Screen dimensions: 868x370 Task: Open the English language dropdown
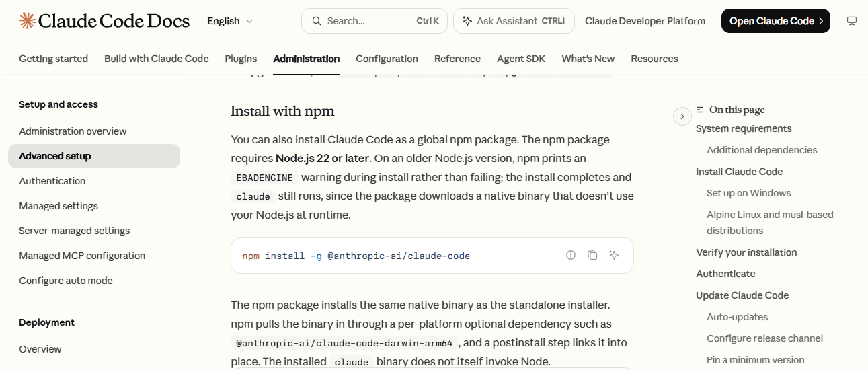[x=230, y=21]
